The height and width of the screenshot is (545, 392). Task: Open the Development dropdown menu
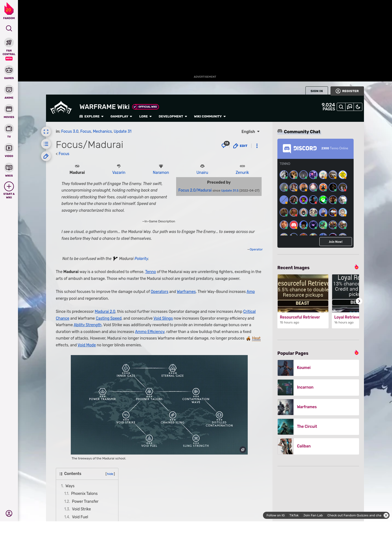(x=173, y=116)
